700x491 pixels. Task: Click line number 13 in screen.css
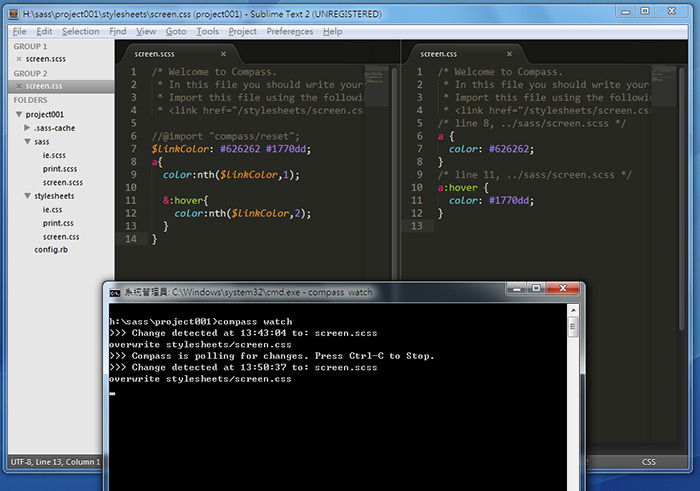(x=417, y=226)
